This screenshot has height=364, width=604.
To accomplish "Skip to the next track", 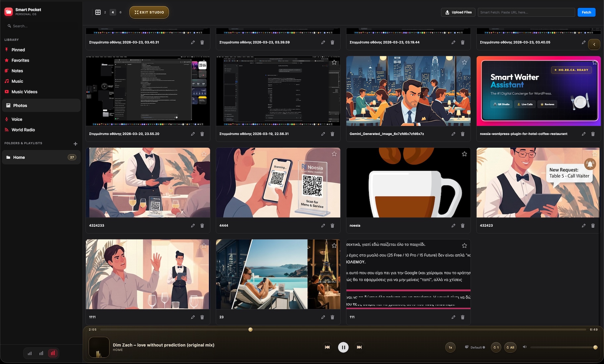I will tap(359, 347).
